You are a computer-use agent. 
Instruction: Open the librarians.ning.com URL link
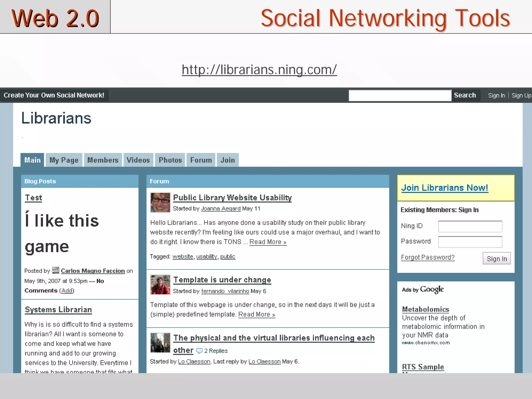259,70
